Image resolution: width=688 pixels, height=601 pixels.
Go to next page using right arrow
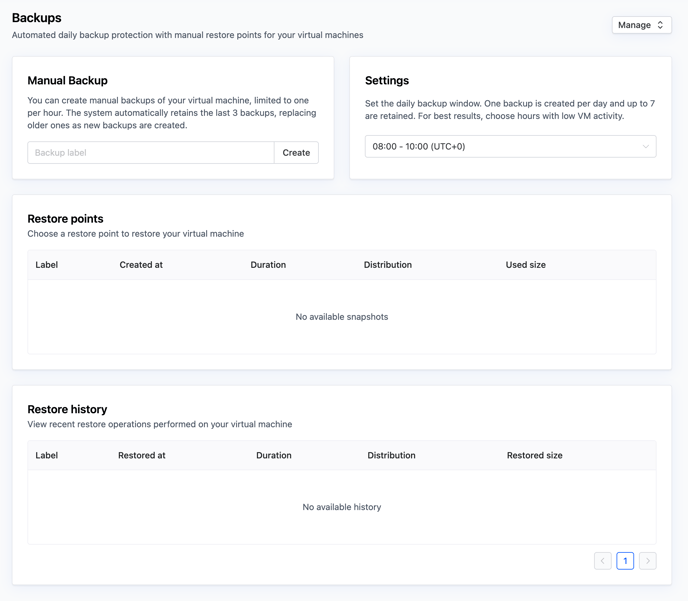click(648, 561)
